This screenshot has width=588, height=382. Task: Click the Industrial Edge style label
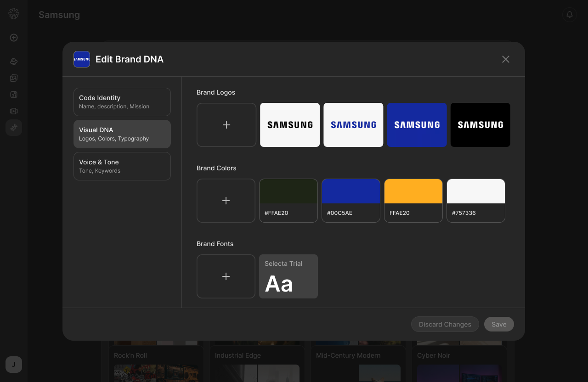[x=238, y=355]
